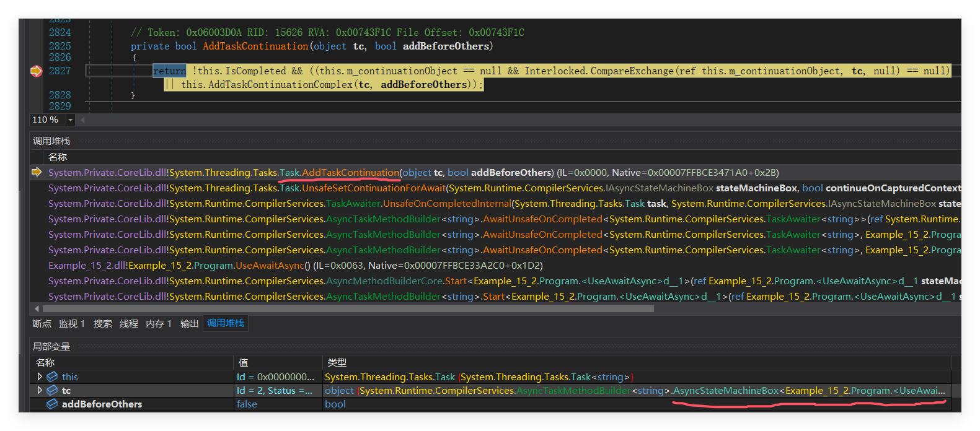Image resolution: width=980 pixels, height=431 pixels.
Task: Click the 'this' variable cube icon
Action: (53, 377)
